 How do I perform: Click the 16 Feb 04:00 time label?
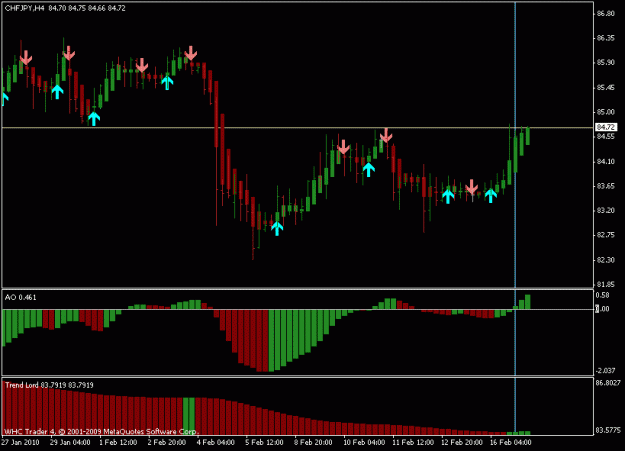coord(511,442)
